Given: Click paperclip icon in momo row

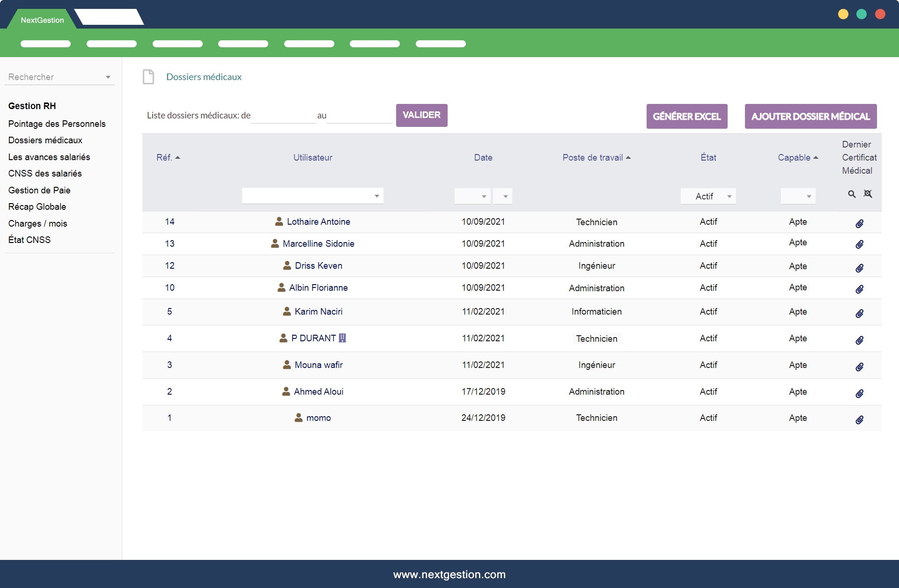Looking at the screenshot, I should click(859, 420).
